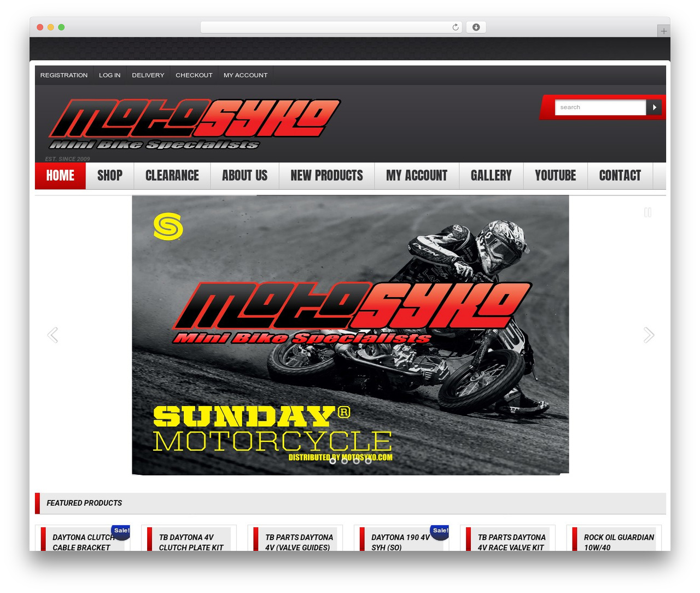Click the Delivery link
Image resolution: width=700 pixels, height=593 pixels.
148,75
